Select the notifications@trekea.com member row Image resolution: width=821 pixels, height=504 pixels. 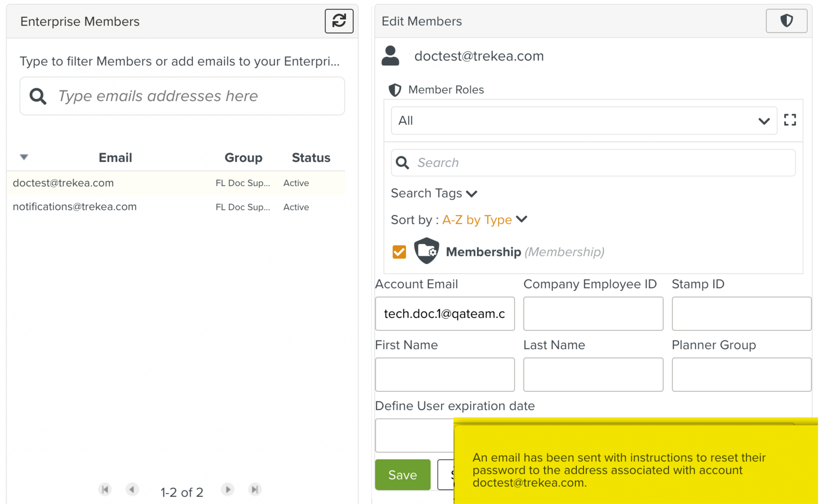75,207
